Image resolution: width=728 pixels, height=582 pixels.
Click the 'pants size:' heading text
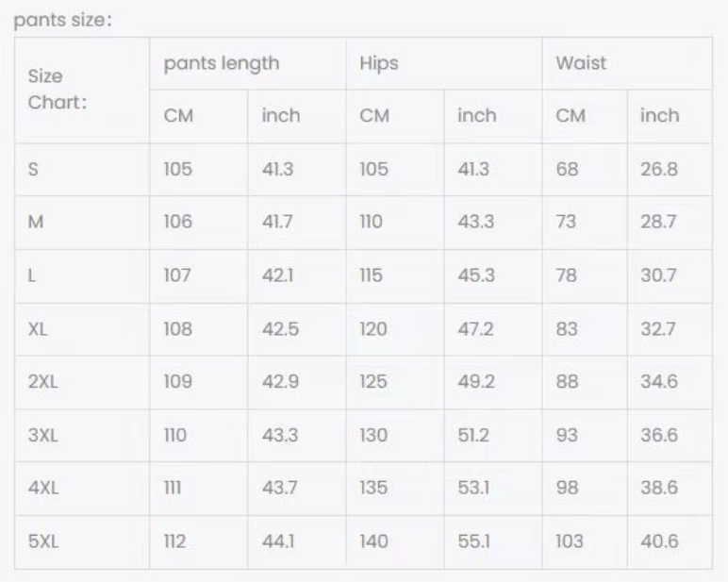(62, 20)
